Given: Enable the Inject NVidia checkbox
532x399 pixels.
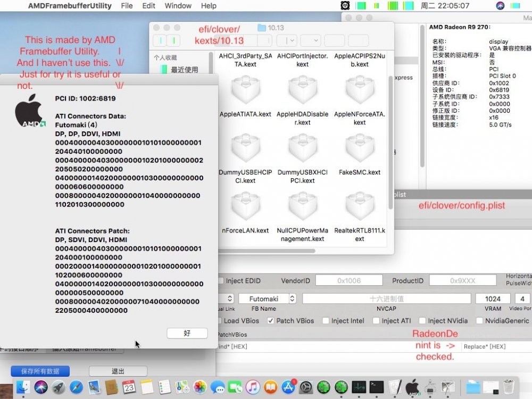Looking at the screenshot, I should (x=422, y=321).
